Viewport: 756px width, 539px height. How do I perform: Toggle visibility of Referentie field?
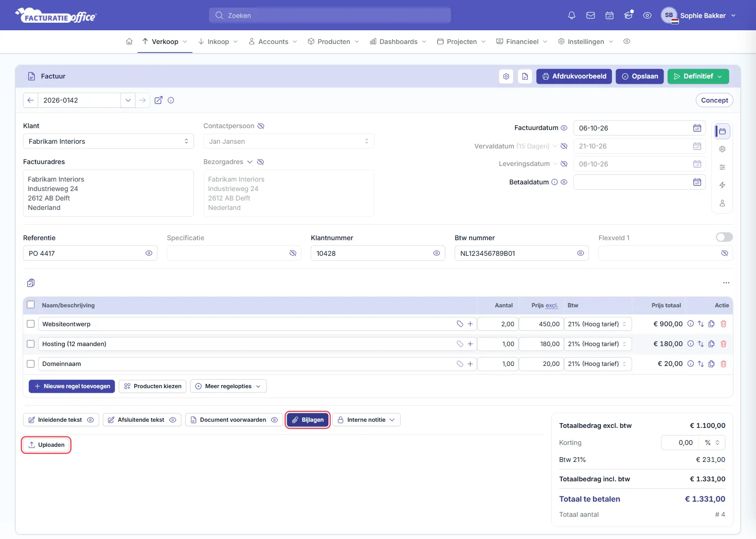[x=149, y=253]
